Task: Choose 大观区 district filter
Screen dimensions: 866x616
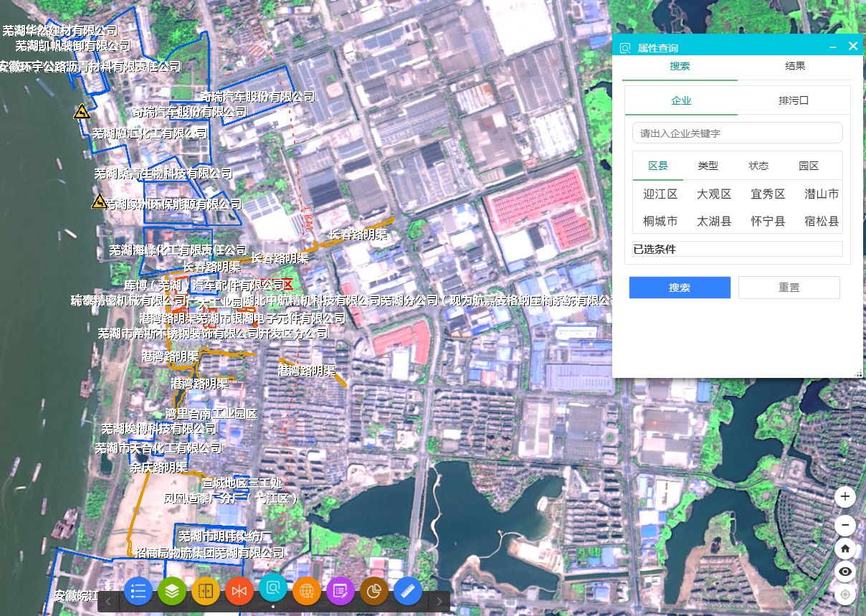Action: point(714,194)
